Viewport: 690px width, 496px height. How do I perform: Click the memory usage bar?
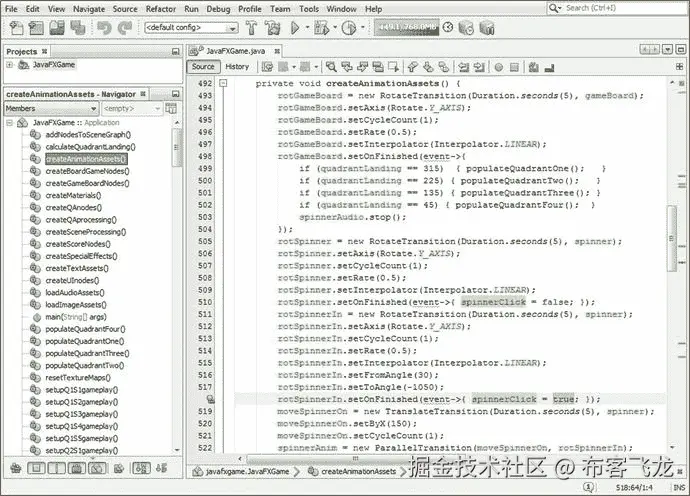[407, 27]
